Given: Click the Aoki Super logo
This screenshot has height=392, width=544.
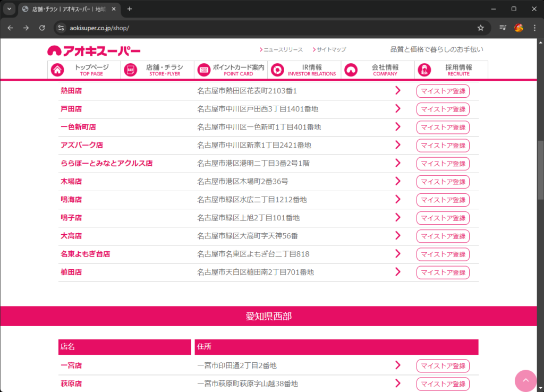Looking at the screenshot, I should click(93, 51).
